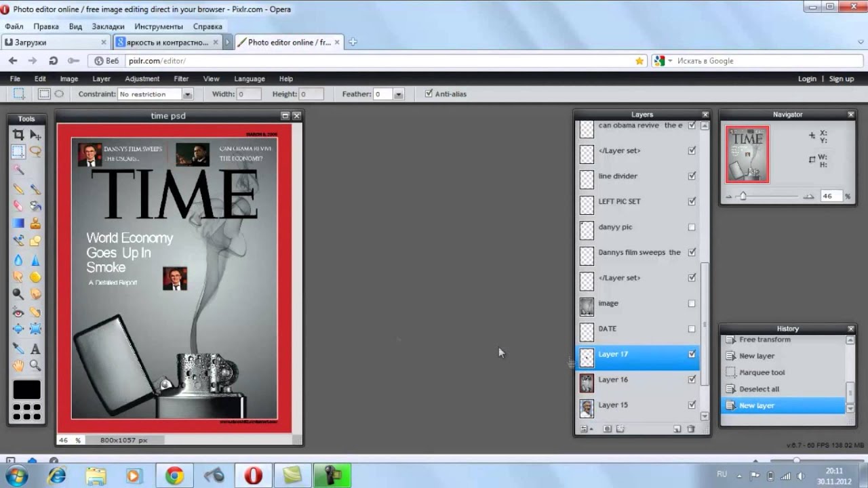The height and width of the screenshot is (488, 868).
Task: Open the layer settings toggle arrow
Action: coord(586,429)
